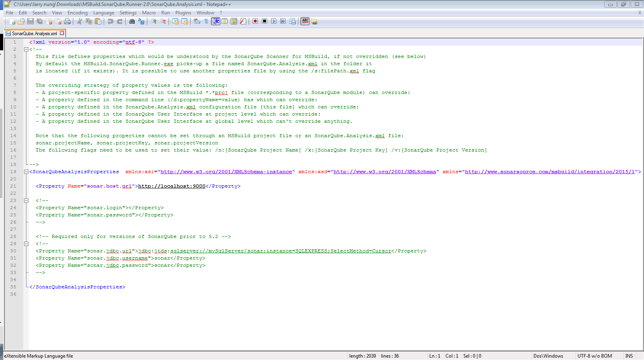Click the Close All documents icon

(x=58, y=21)
